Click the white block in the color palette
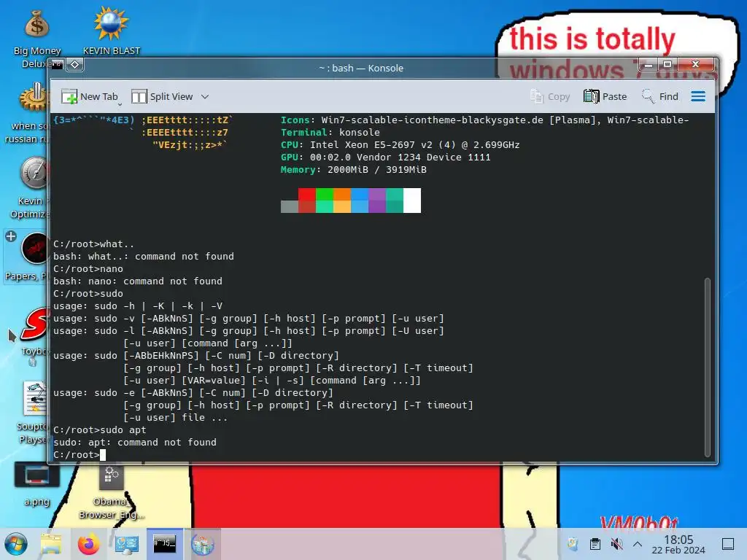This screenshot has width=747, height=560. tap(412, 201)
